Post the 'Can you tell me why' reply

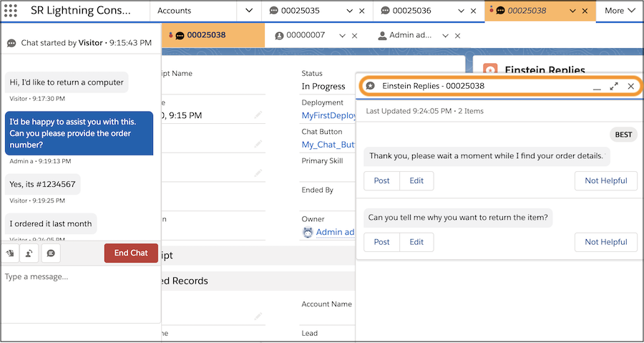(381, 242)
